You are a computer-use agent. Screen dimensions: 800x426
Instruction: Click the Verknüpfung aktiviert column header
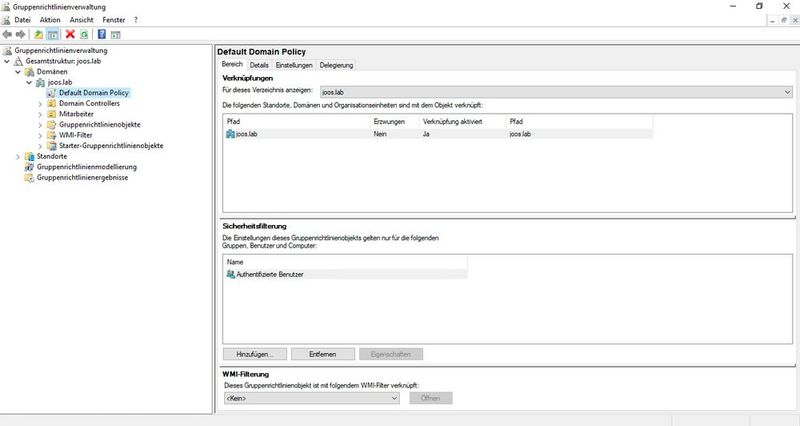(x=462, y=121)
